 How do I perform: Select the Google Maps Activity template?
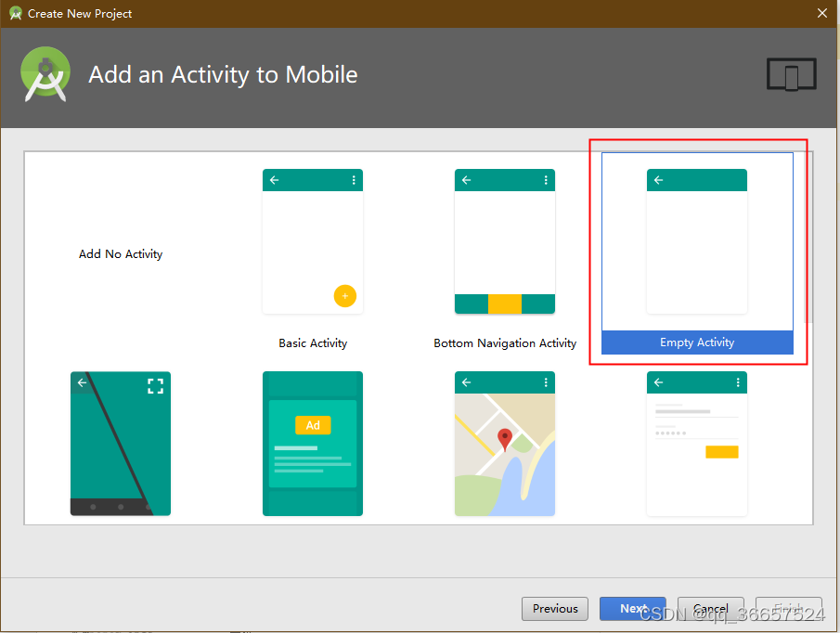[505, 444]
